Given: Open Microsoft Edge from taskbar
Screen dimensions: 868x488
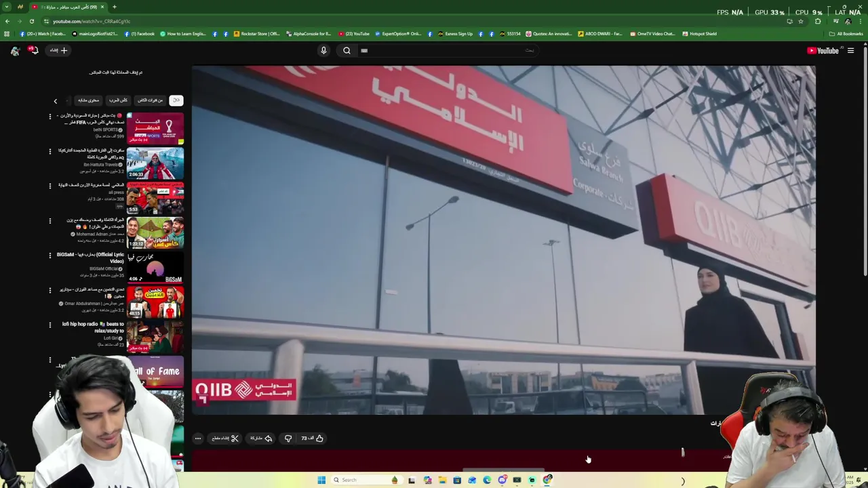Looking at the screenshot, I should click(x=487, y=480).
